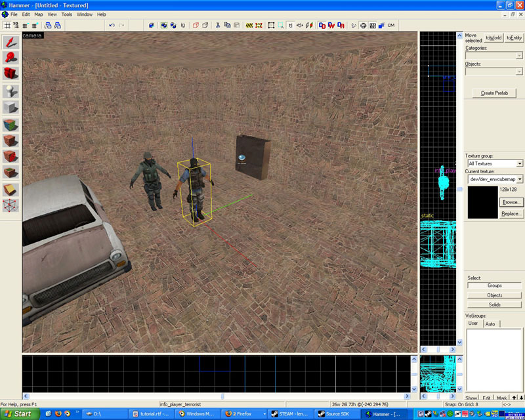
Task: Toggle the 3D grid display
Action: point(16,26)
